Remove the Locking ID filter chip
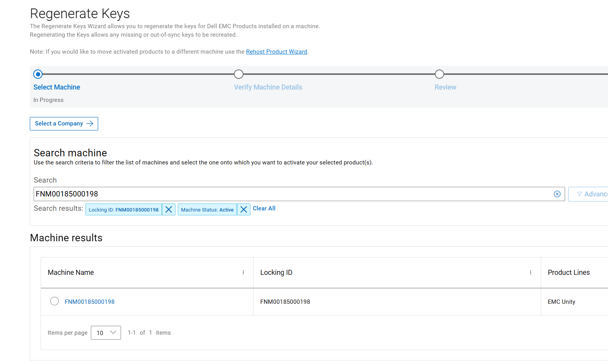The image size is (608, 364). point(169,210)
